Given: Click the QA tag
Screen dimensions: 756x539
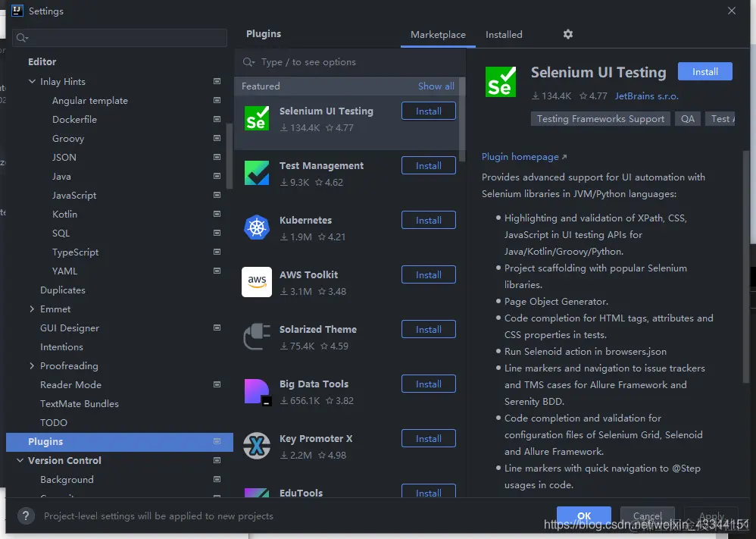Looking at the screenshot, I should point(688,119).
